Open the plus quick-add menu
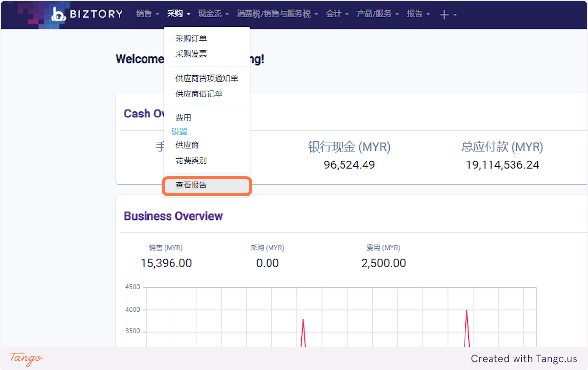This screenshot has height=370, width=588. (448, 15)
